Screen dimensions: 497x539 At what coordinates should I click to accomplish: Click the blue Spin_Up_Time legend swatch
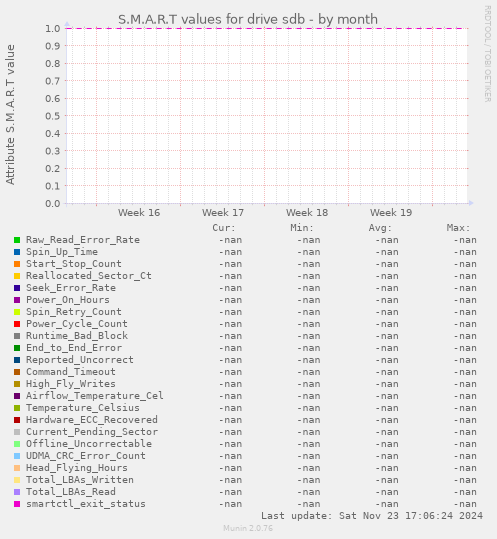[x=17, y=252]
